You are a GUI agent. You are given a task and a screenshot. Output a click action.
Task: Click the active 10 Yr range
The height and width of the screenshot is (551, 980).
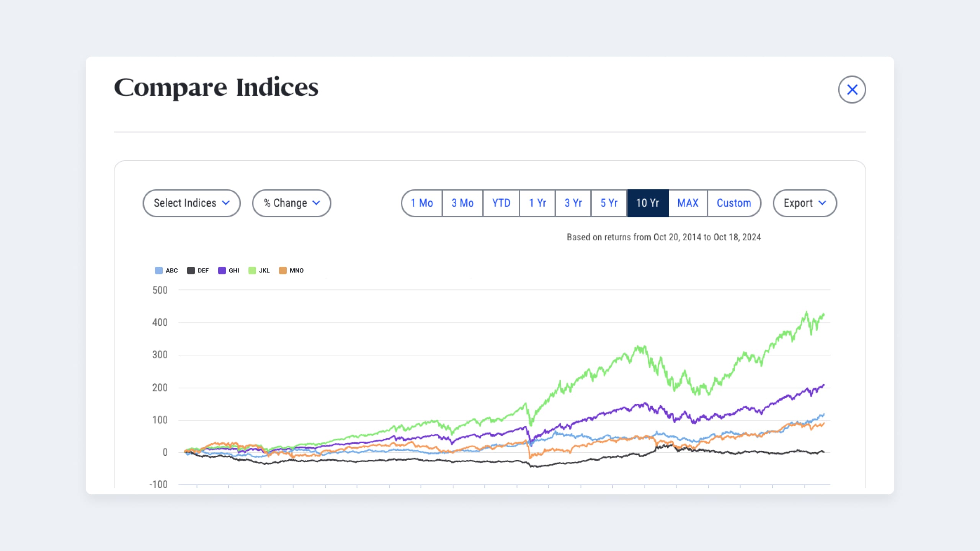[648, 203]
